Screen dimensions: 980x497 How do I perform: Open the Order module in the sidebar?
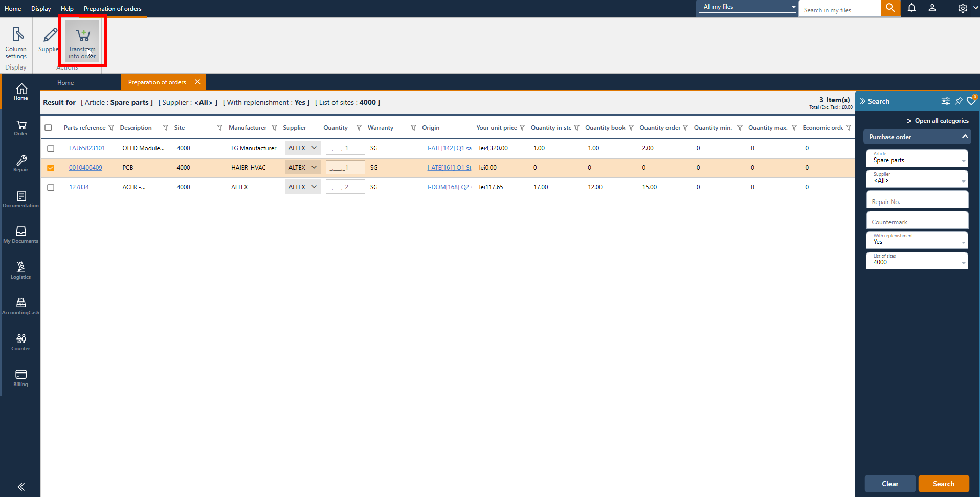[21, 128]
